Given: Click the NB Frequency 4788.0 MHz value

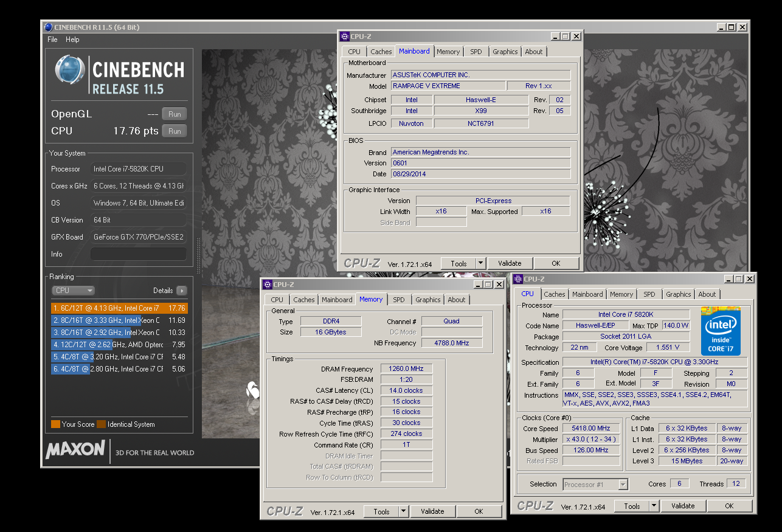Looking at the screenshot, I should (x=452, y=343).
